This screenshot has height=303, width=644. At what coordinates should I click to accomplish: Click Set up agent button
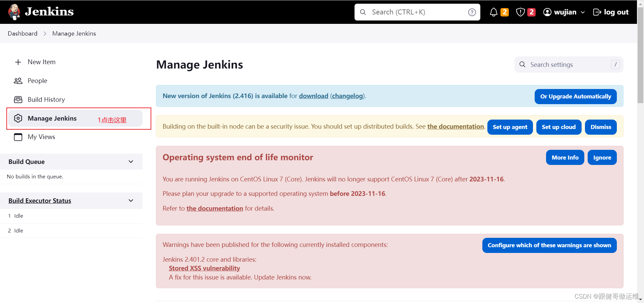[x=510, y=127]
